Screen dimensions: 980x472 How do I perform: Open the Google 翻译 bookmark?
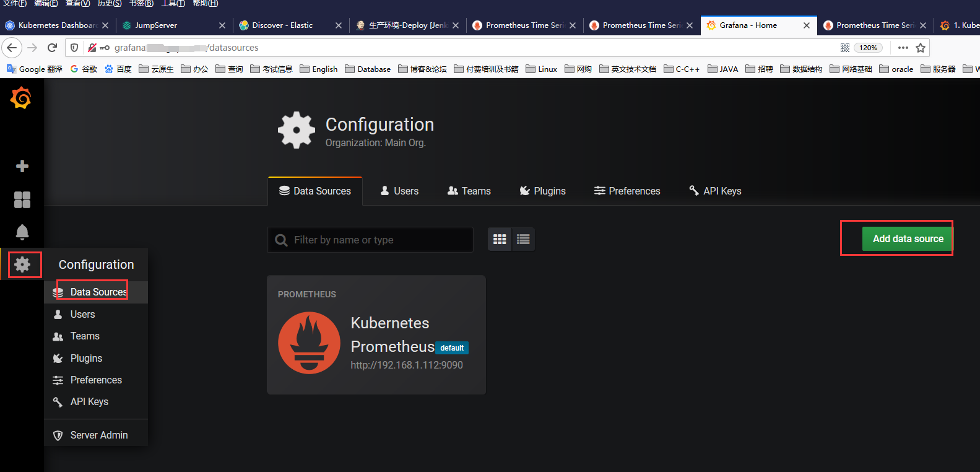35,69
